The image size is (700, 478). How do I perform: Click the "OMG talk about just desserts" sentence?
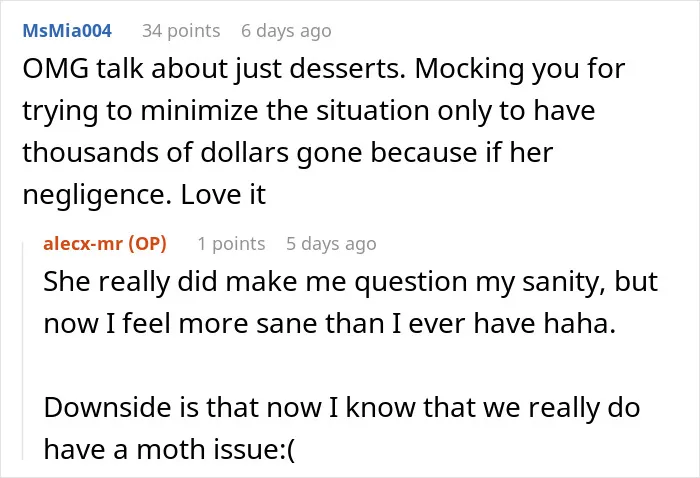point(214,69)
